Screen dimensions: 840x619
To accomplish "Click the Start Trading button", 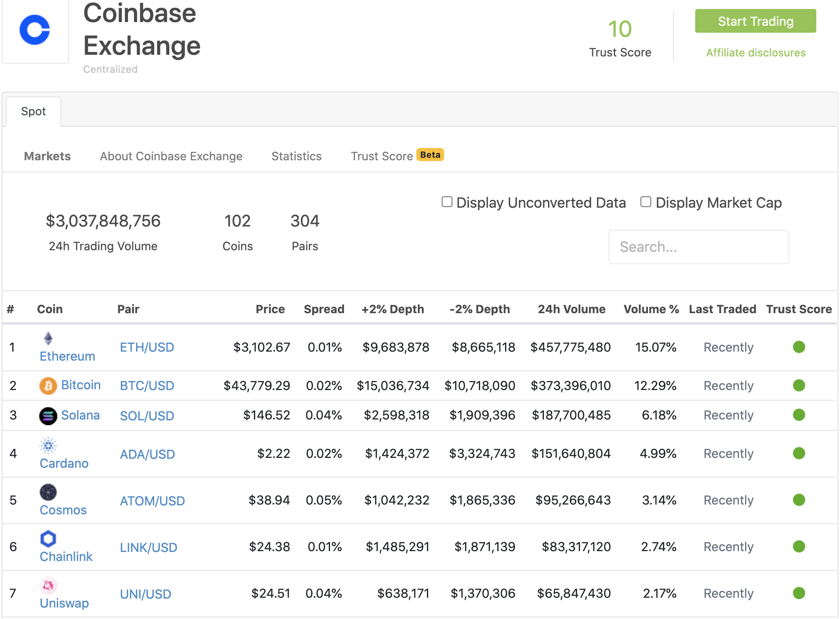I will pyautogui.click(x=755, y=21).
